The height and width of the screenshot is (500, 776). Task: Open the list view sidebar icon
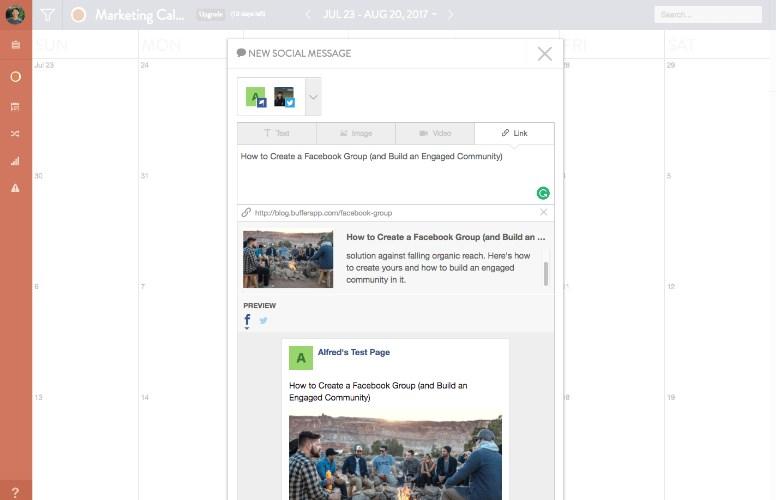[x=15, y=106]
